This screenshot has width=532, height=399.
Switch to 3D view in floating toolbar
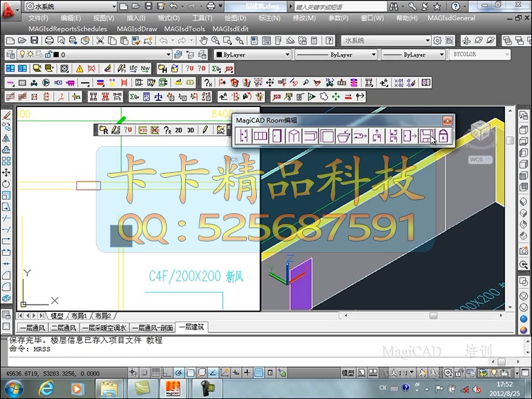point(191,130)
